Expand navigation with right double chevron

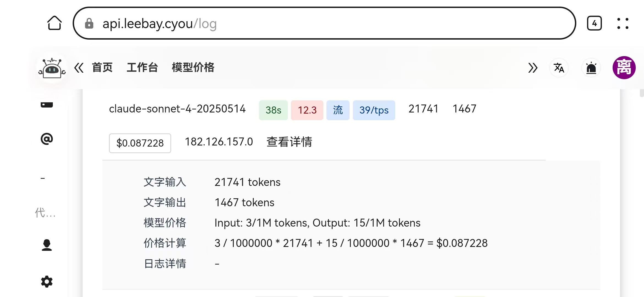(x=533, y=68)
